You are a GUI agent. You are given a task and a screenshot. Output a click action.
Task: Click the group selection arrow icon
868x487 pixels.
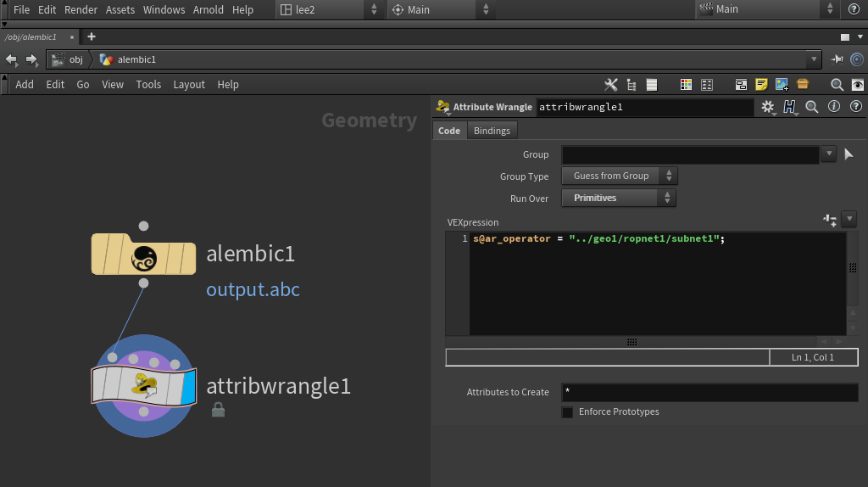(849, 154)
